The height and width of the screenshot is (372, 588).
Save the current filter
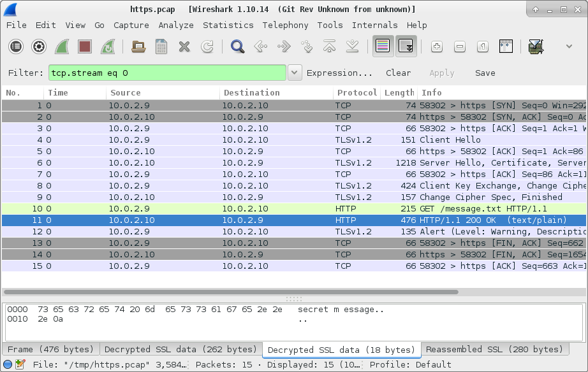click(x=485, y=73)
